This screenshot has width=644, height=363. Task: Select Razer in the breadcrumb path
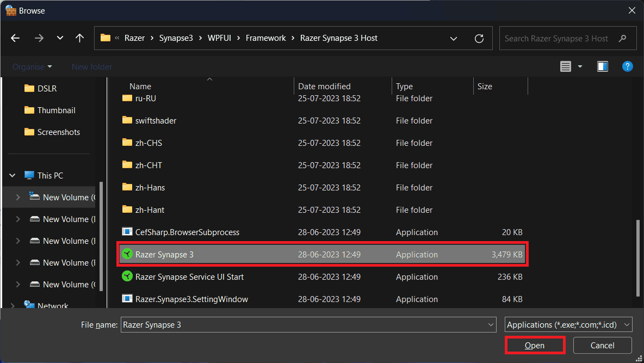(x=134, y=38)
